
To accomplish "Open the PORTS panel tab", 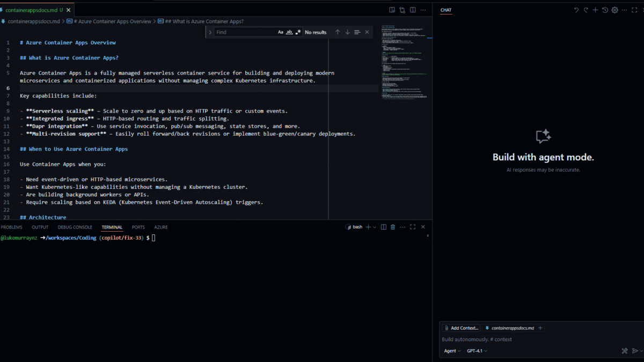I will pyautogui.click(x=138, y=227).
